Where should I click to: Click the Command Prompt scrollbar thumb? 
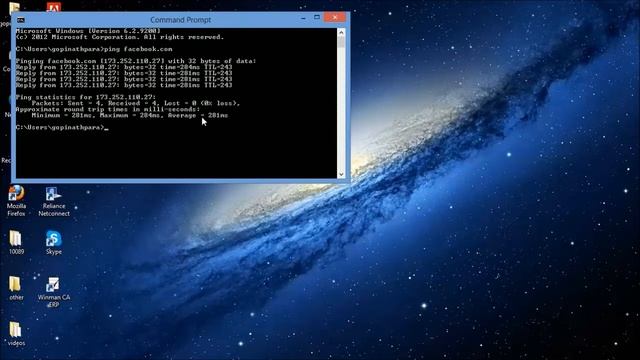341,42
